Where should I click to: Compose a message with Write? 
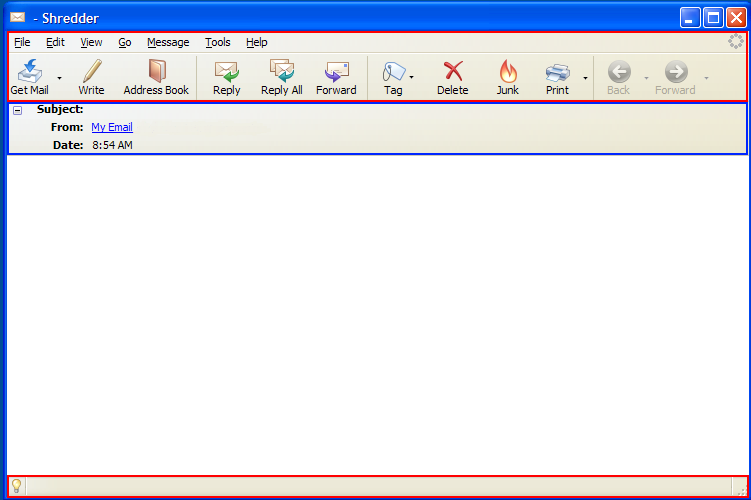point(91,77)
